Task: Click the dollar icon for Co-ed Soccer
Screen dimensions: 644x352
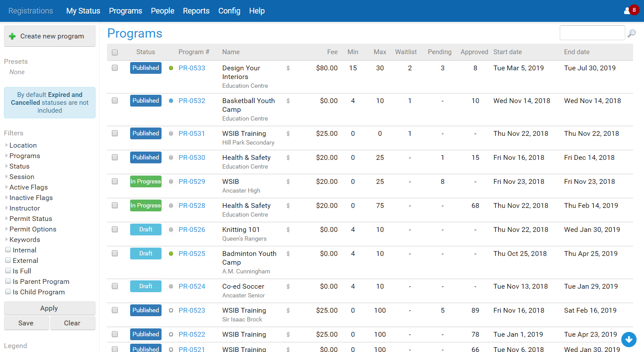Action: pos(288,286)
